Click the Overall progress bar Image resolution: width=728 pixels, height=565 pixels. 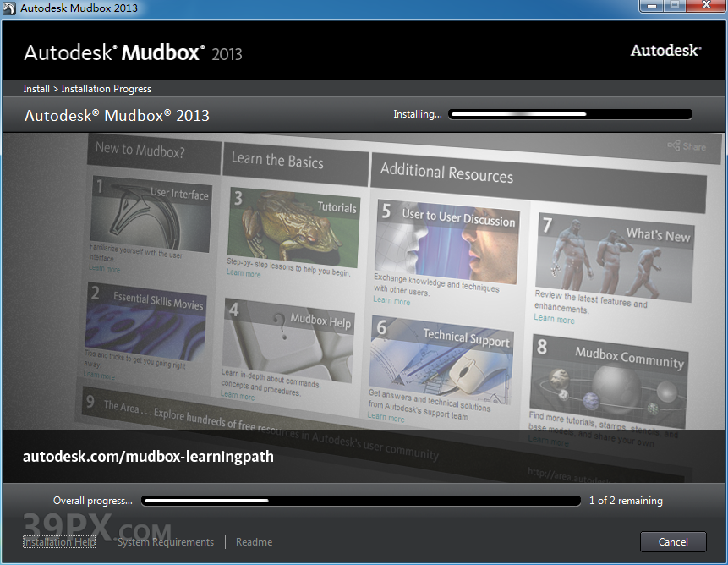361,500
